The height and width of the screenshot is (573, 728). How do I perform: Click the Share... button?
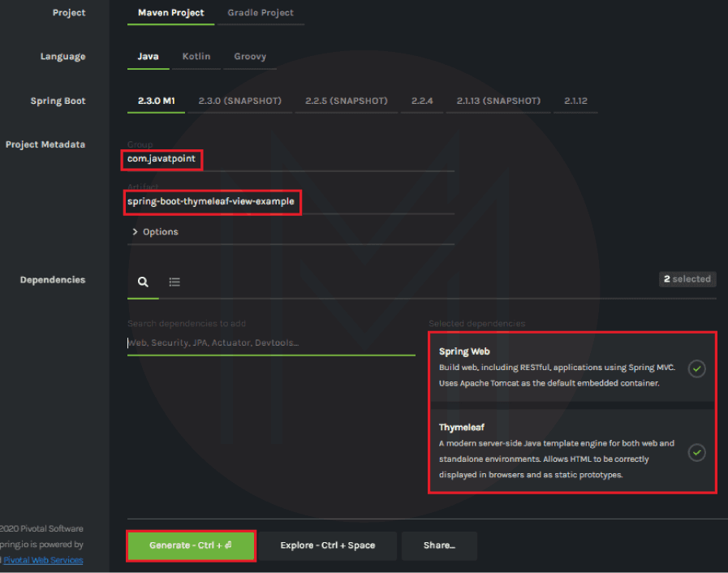coord(439,545)
